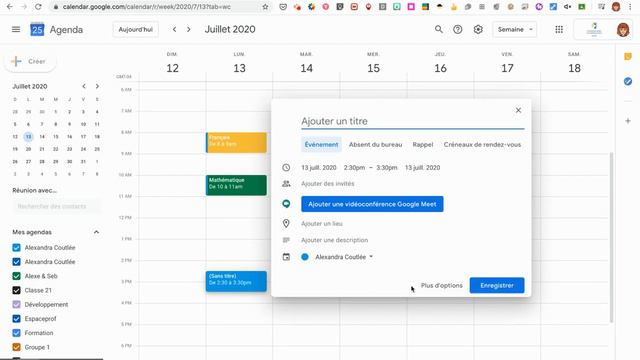Click the Google Agenda calendar logo
Screen dimensions: 640x360
37,29
